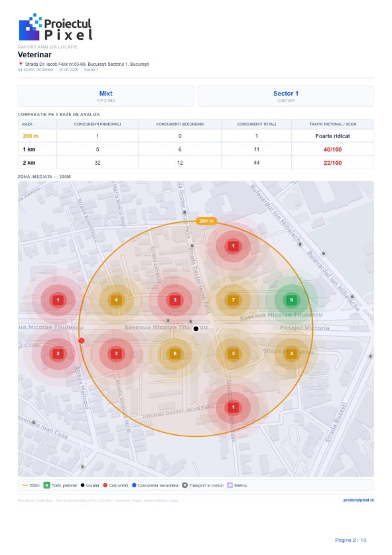Click the Concurenta secundara blue legend dot
Image resolution: width=392 pixels, height=555 pixels.
tap(134, 485)
